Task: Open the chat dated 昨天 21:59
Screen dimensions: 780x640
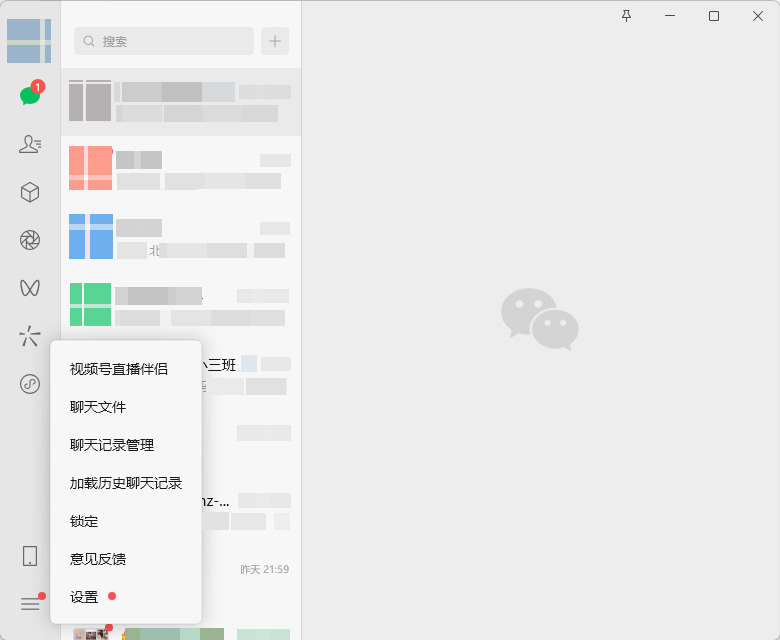Action: point(251,576)
